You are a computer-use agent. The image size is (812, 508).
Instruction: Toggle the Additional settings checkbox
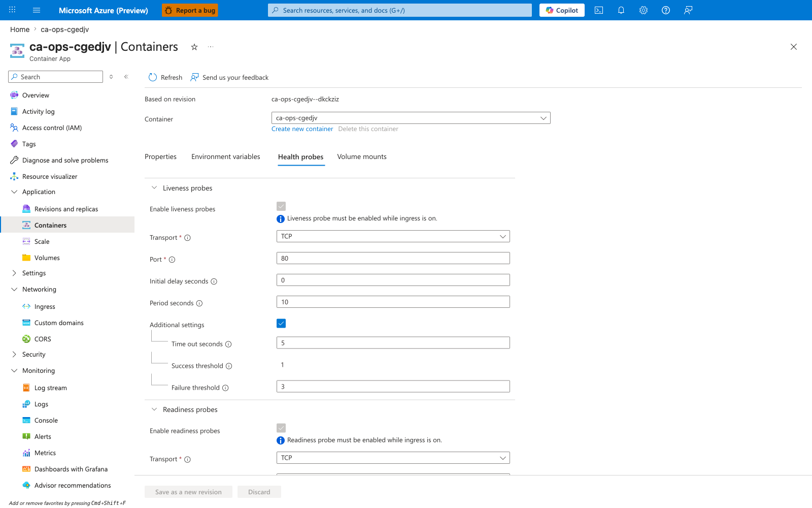(281, 324)
